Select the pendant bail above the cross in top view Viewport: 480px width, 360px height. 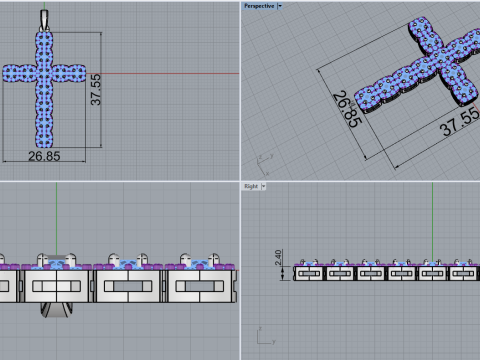[44, 21]
